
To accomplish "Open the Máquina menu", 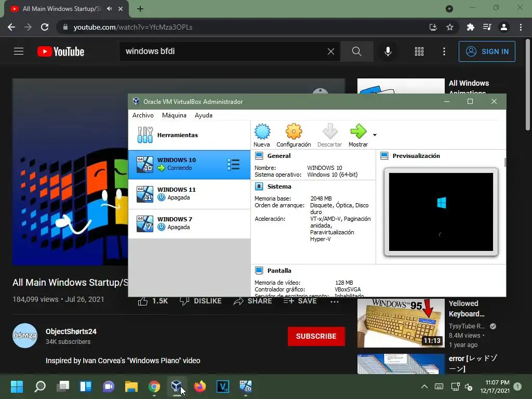I will pyautogui.click(x=174, y=115).
